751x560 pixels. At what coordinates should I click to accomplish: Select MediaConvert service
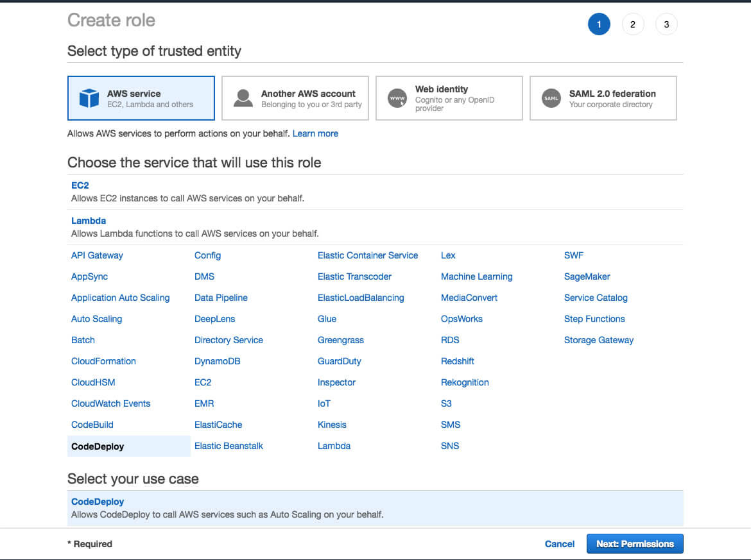(x=469, y=298)
